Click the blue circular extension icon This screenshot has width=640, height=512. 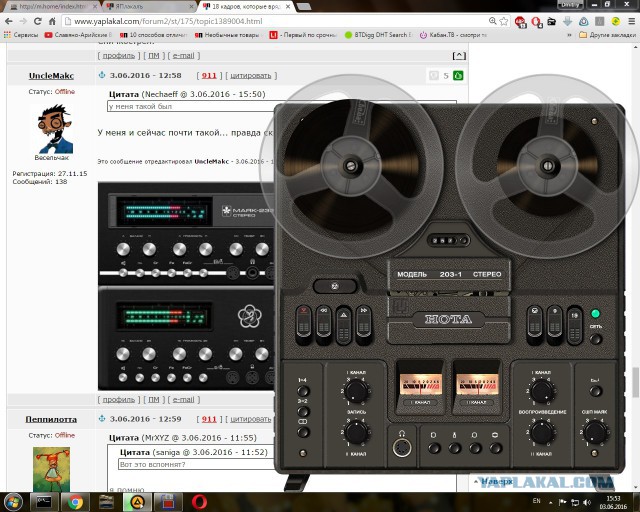(583, 21)
